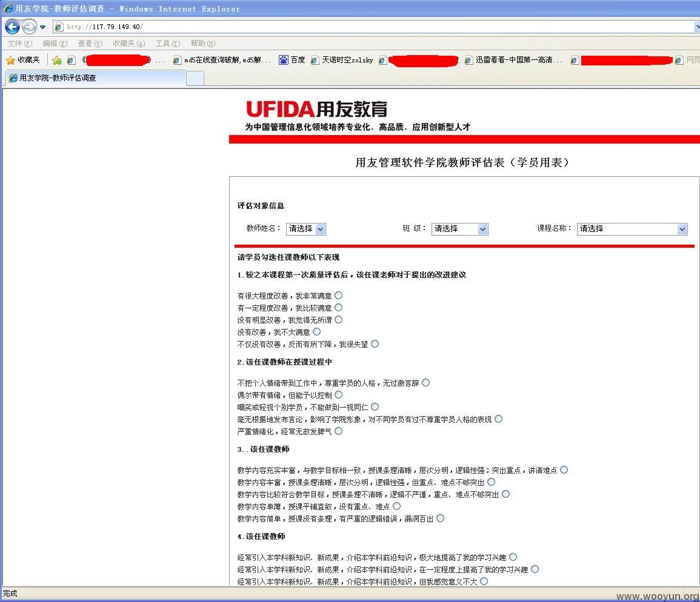Image resolution: width=700 pixels, height=602 pixels.
Task: Select radio 教学内容单薄，授课平铺直叙
Action: (x=396, y=506)
